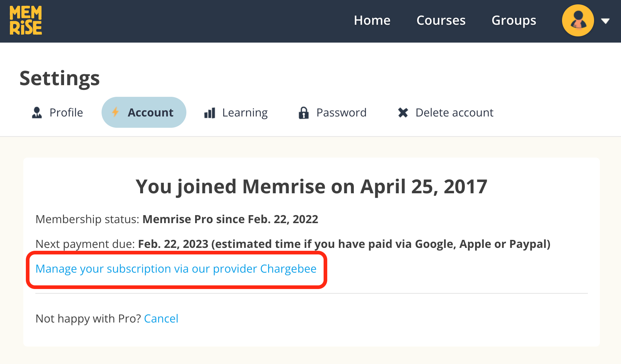
Task: Select the Account tab label
Action: (150, 112)
